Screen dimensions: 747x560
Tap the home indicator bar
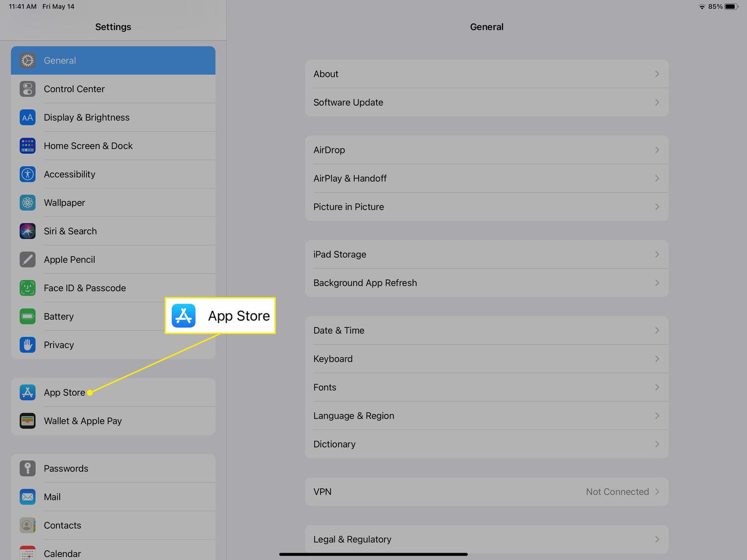pos(373,554)
